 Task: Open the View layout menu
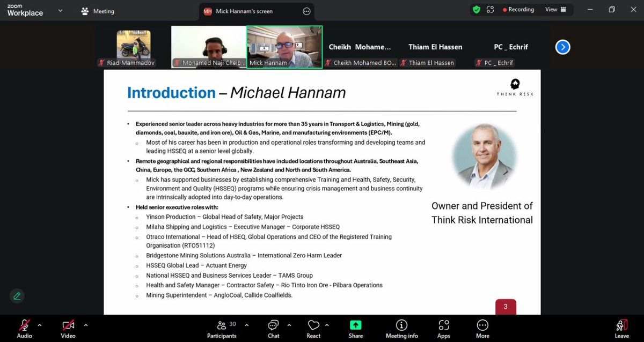click(x=555, y=10)
